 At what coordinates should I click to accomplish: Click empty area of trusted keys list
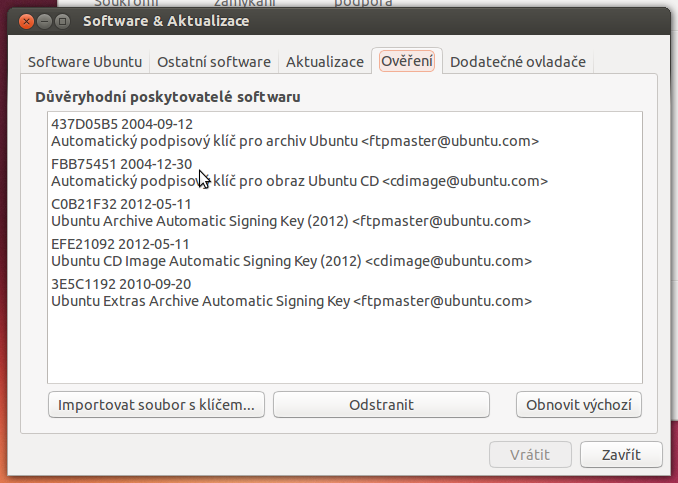tap(345, 346)
